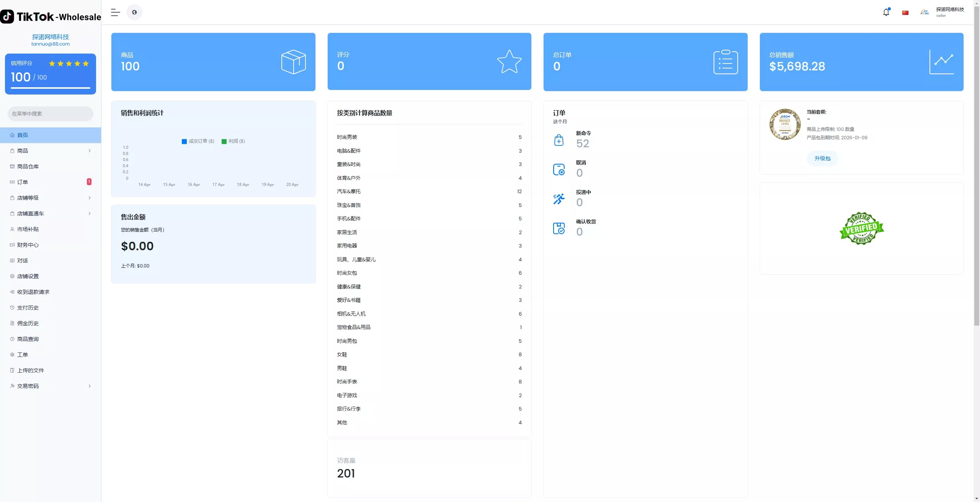Click the total sales chart icon
Image resolution: width=980 pixels, height=502 pixels.
tap(941, 62)
